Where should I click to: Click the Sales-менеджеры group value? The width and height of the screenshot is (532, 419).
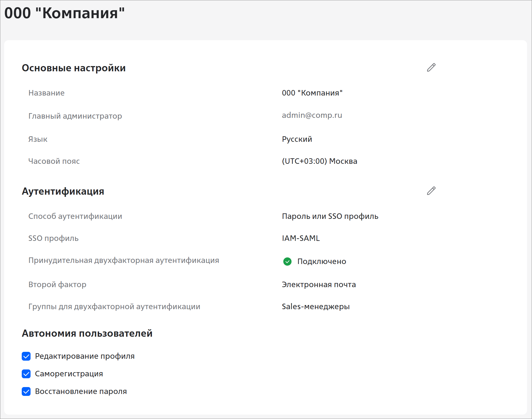coord(315,307)
